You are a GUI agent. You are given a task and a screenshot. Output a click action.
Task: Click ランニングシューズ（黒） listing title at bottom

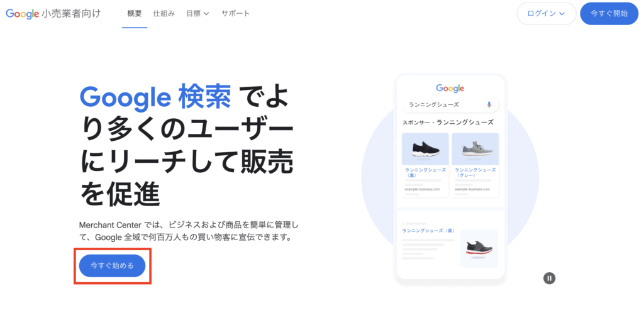(x=428, y=231)
